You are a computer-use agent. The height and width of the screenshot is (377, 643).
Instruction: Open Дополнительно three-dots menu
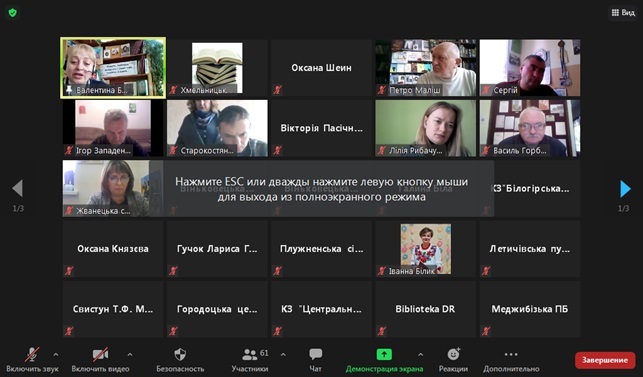pyautogui.click(x=511, y=354)
